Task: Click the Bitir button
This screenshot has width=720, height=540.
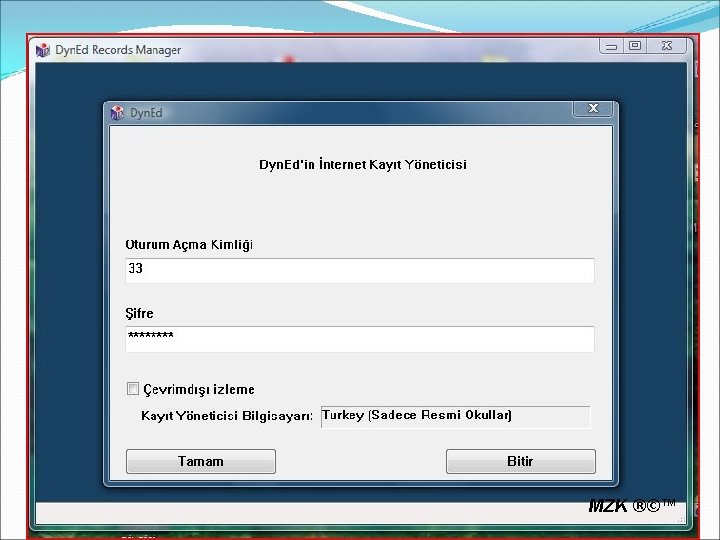Action: 521,461
